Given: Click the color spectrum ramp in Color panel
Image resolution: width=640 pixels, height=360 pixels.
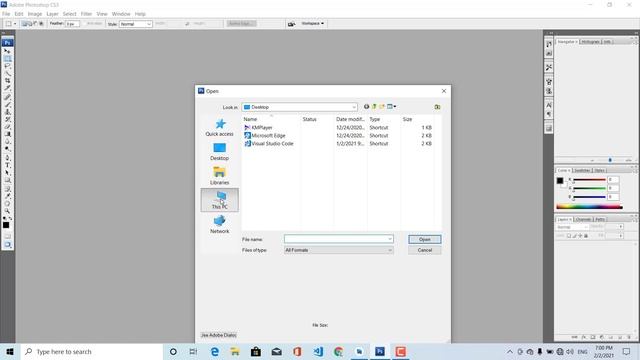Looking at the screenshot, I should click(x=589, y=207).
